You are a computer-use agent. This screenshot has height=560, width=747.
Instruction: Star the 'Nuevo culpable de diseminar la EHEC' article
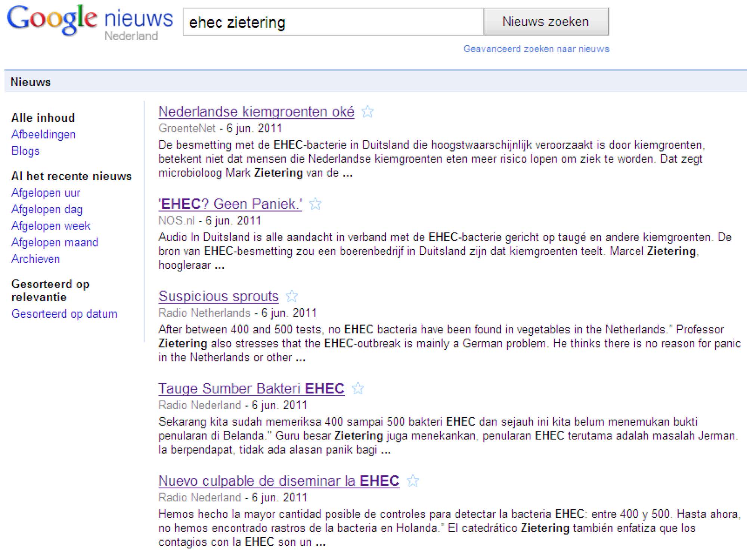tap(413, 480)
